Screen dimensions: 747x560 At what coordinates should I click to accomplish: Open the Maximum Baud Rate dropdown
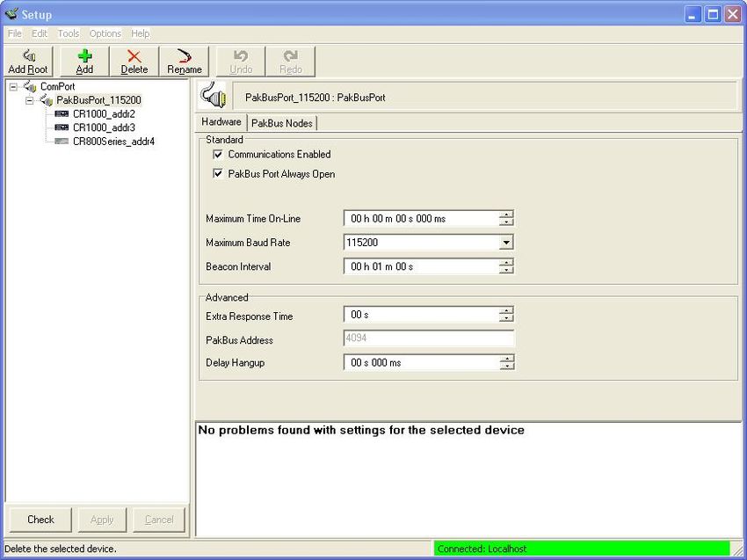pos(506,243)
